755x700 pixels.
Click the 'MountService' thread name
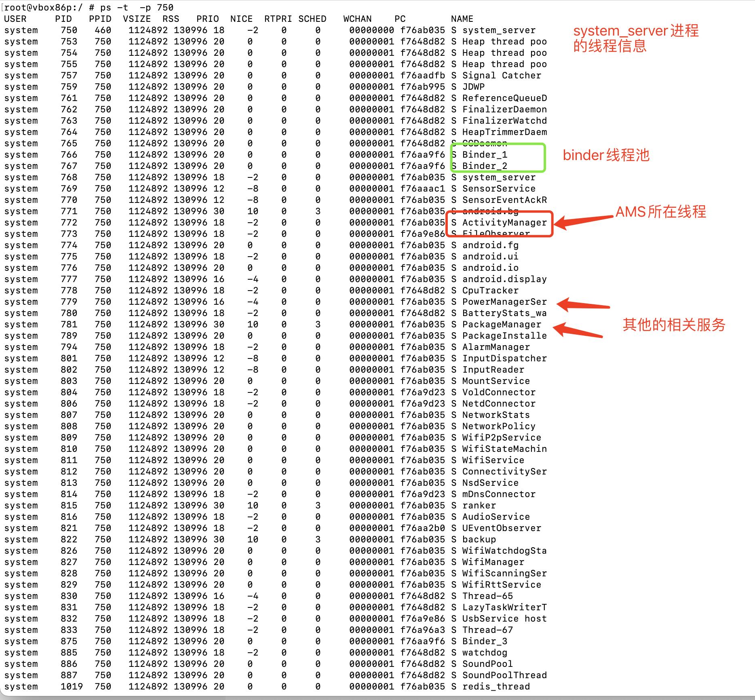496,381
